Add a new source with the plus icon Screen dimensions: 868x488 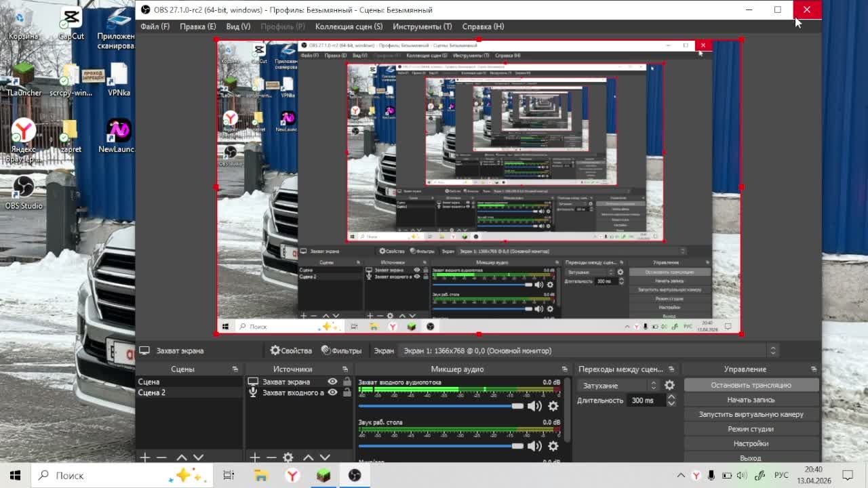(254, 457)
